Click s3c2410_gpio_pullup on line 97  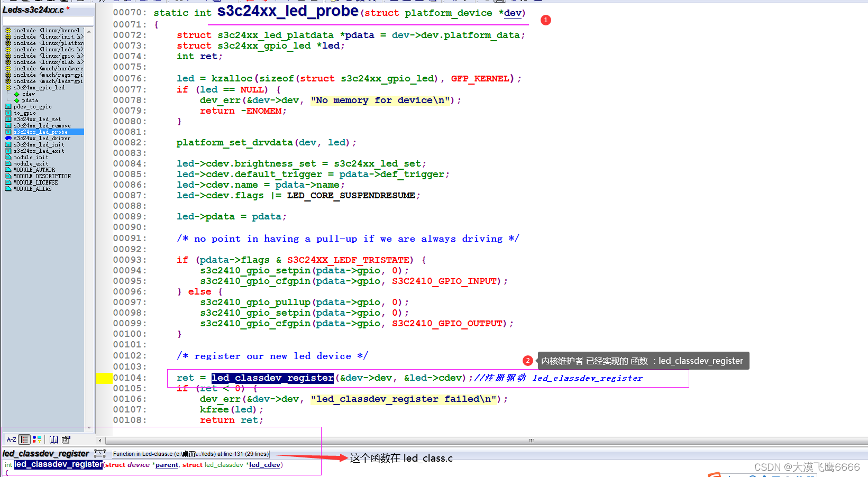[x=255, y=302]
